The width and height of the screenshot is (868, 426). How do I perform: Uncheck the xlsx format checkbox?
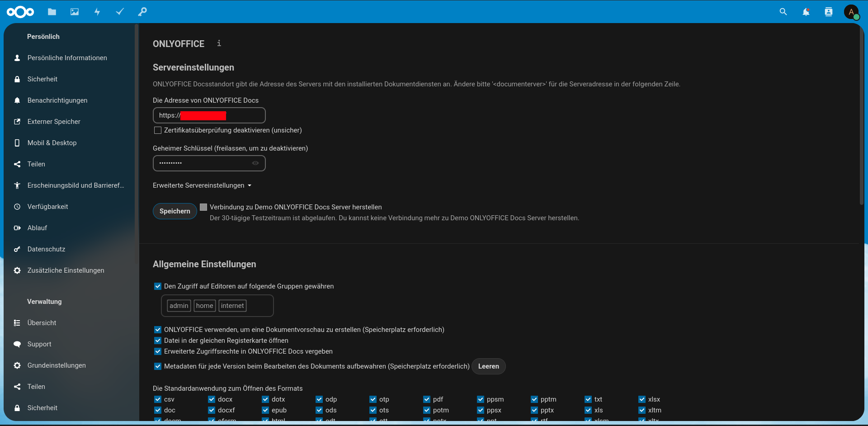click(x=642, y=399)
